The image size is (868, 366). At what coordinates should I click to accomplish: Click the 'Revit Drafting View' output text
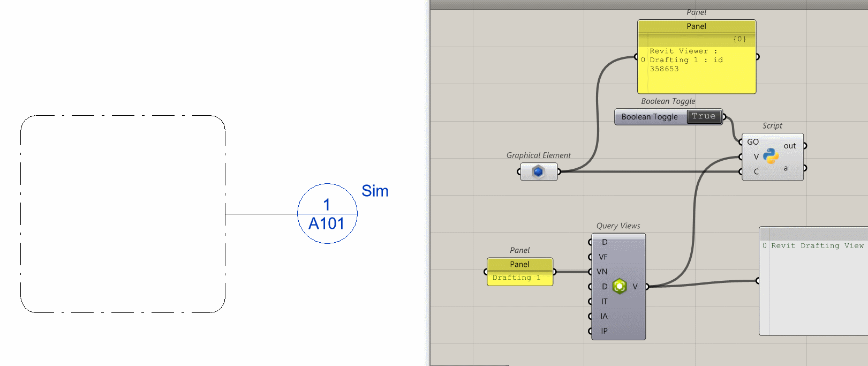click(x=817, y=245)
